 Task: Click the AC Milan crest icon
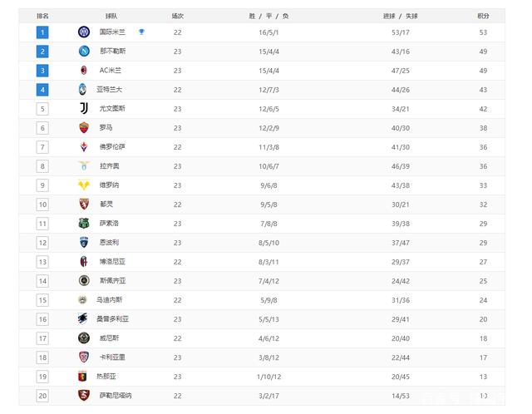coord(84,71)
